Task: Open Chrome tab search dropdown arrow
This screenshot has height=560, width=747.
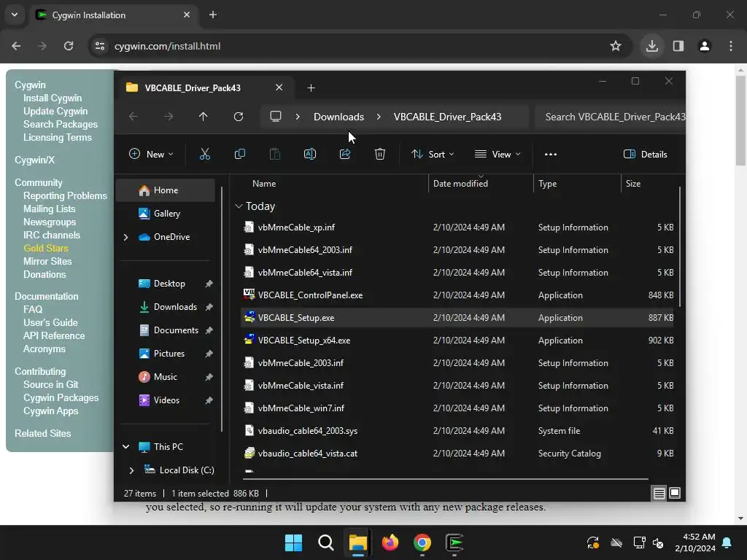Action: 15,15
